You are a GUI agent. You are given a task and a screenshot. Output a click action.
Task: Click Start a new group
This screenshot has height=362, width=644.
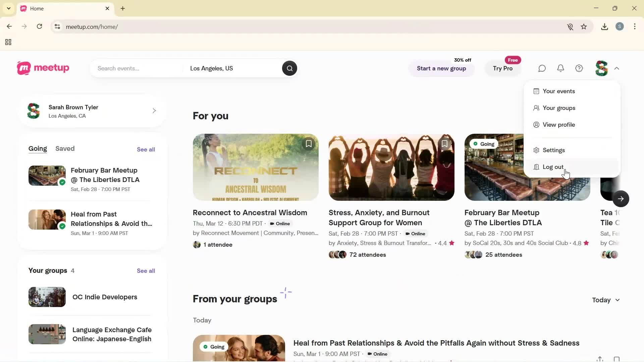441,68
